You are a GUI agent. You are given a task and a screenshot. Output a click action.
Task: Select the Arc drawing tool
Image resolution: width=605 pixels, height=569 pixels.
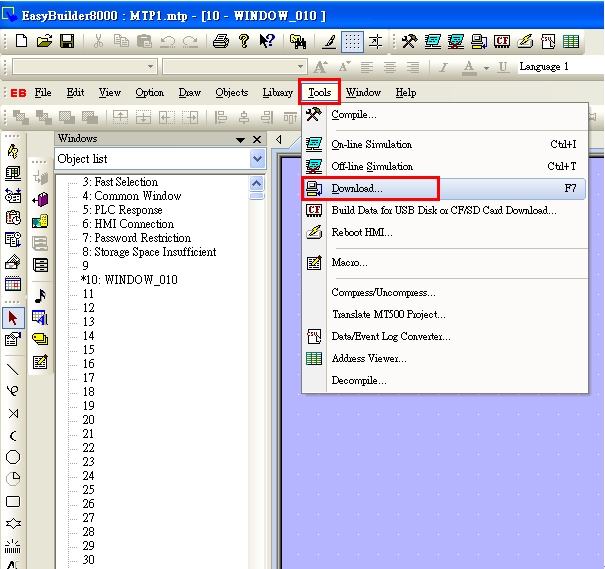(13, 436)
